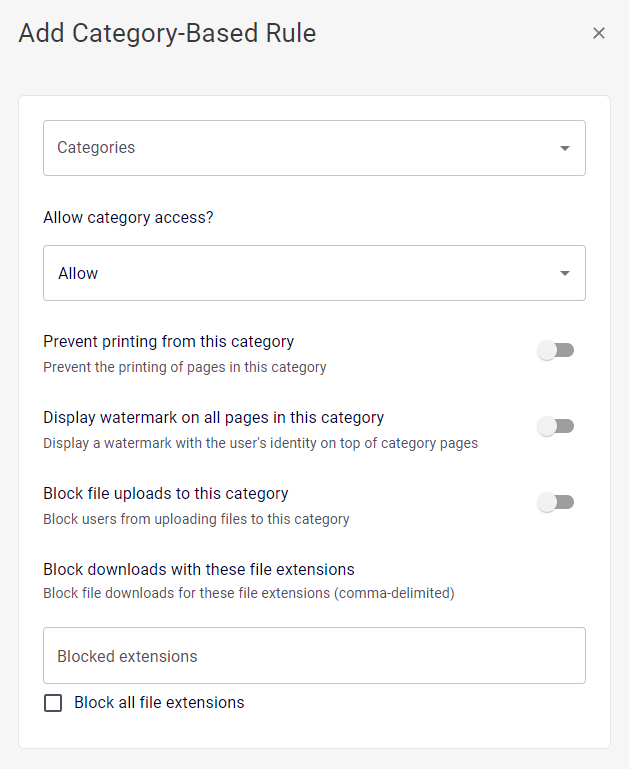This screenshot has height=769, width=629.
Task: Click the "Allow category access?" label
Action: 128,217
